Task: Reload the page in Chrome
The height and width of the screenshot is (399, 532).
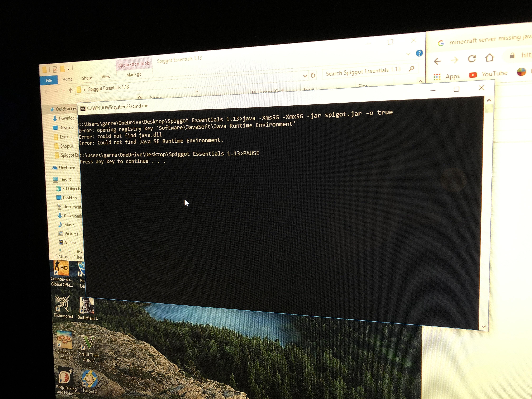Action: pos(472,59)
